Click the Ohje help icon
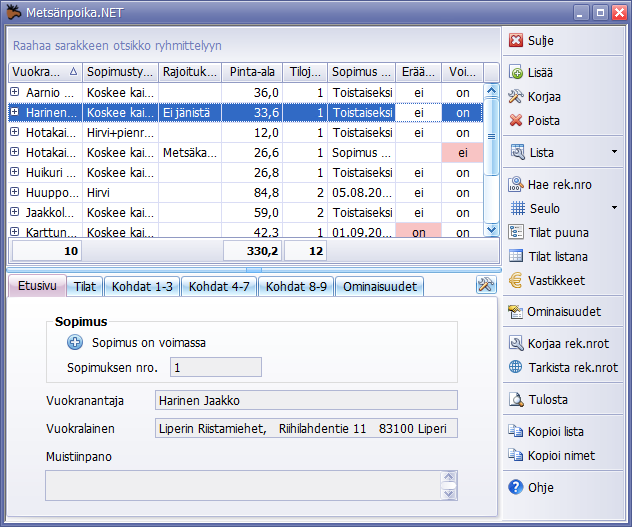 pos(516,488)
